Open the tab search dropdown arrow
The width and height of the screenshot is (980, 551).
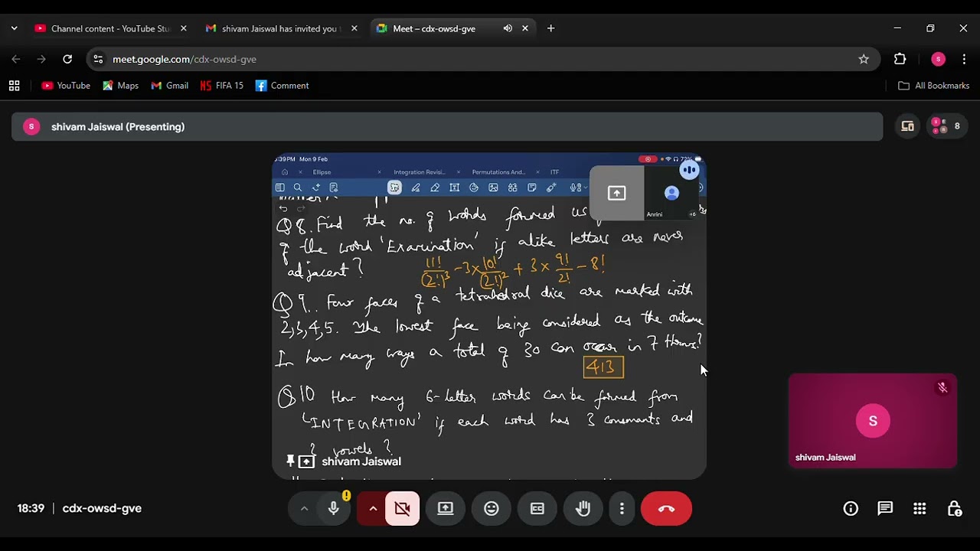(14, 28)
